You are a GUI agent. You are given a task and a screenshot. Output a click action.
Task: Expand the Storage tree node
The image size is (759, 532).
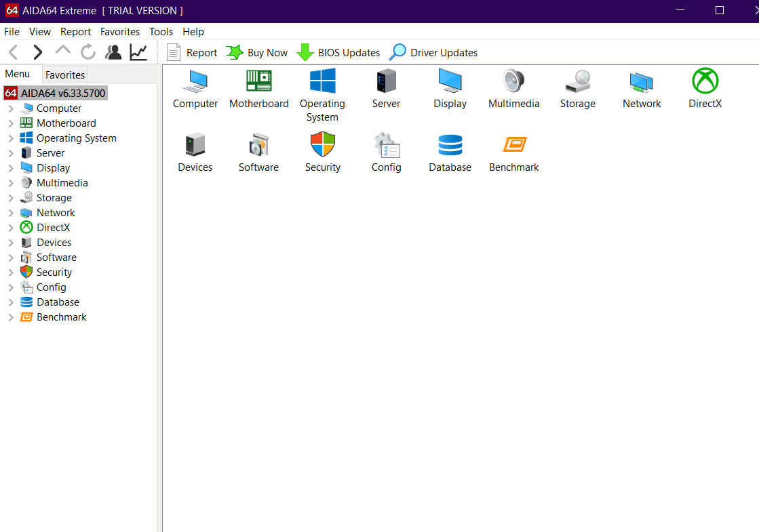click(11, 199)
